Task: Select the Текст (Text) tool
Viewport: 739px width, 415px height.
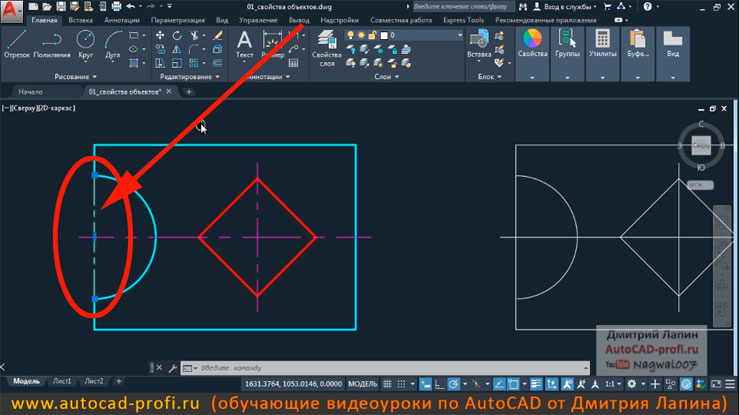Action: coord(244,44)
